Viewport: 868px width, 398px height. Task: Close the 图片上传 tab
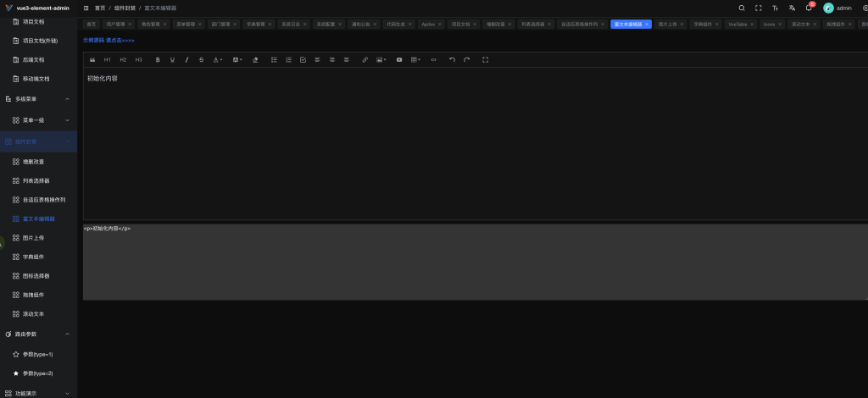[682, 25]
